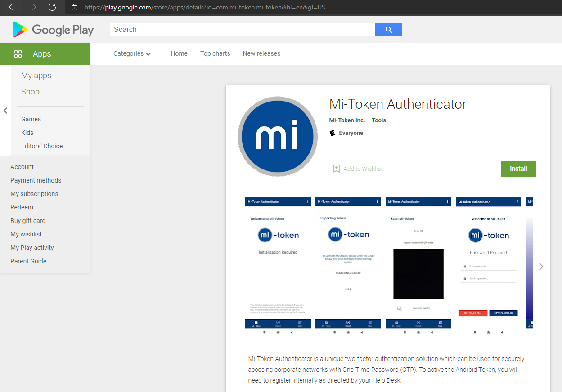
Task: Open the New releases tab
Action: coord(261,53)
